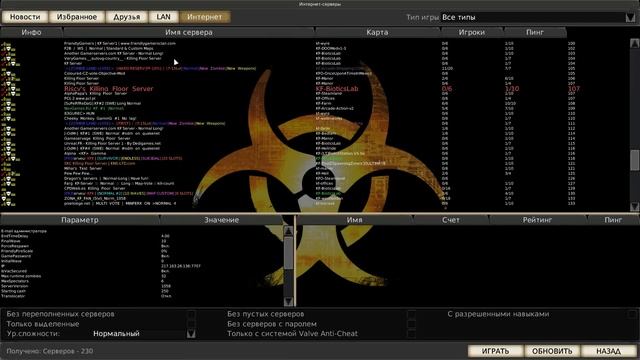Go back with the НАЗАД button
The height and width of the screenshot is (360, 640).
tap(608, 351)
